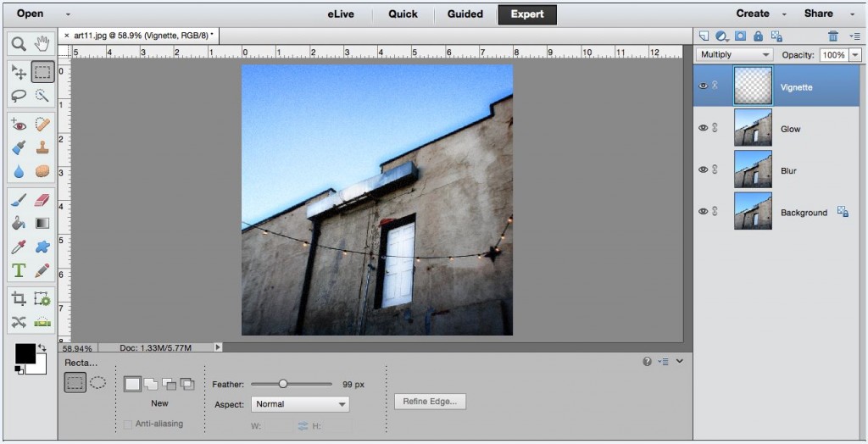
Task: Select the Custom Shape tool
Action: tap(42, 247)
